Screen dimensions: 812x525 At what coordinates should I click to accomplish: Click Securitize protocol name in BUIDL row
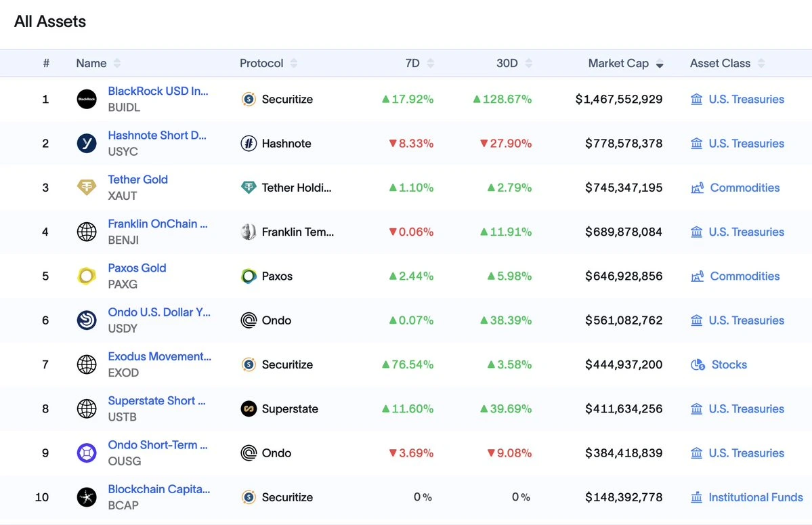click(x=287, y=99)
